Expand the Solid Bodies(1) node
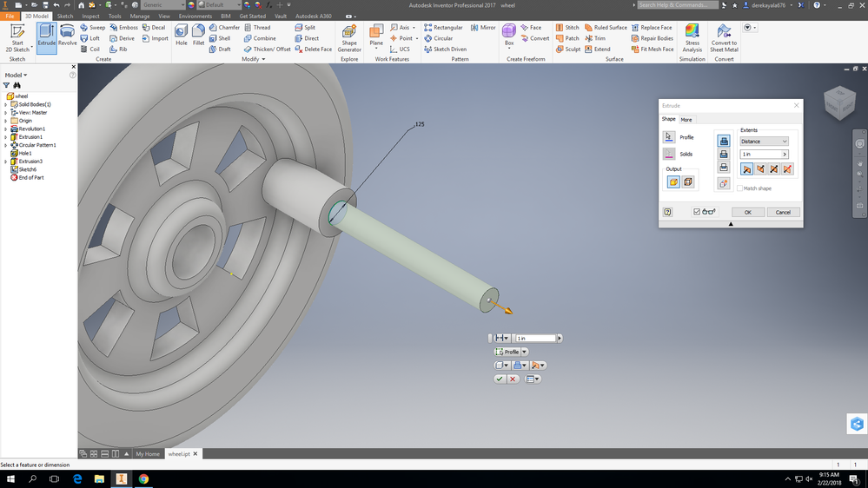The image size is (868, 488). click(5, 104)
